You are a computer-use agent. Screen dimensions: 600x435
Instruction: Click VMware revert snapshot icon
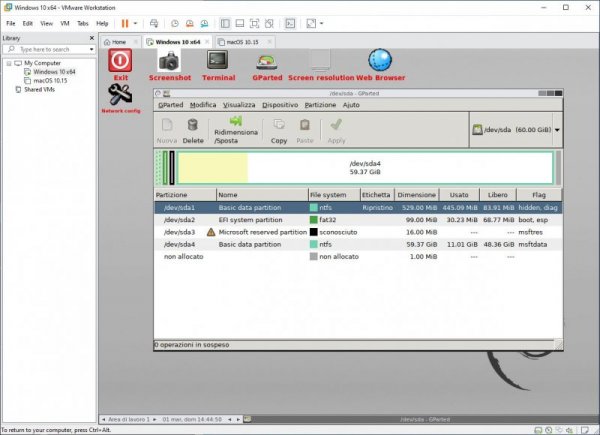click(x=189, y=23)
